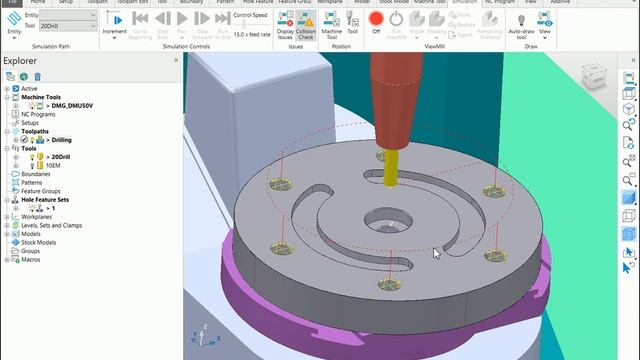Select the Setups tree item
The image size is (640, 360).
[29, 123]
